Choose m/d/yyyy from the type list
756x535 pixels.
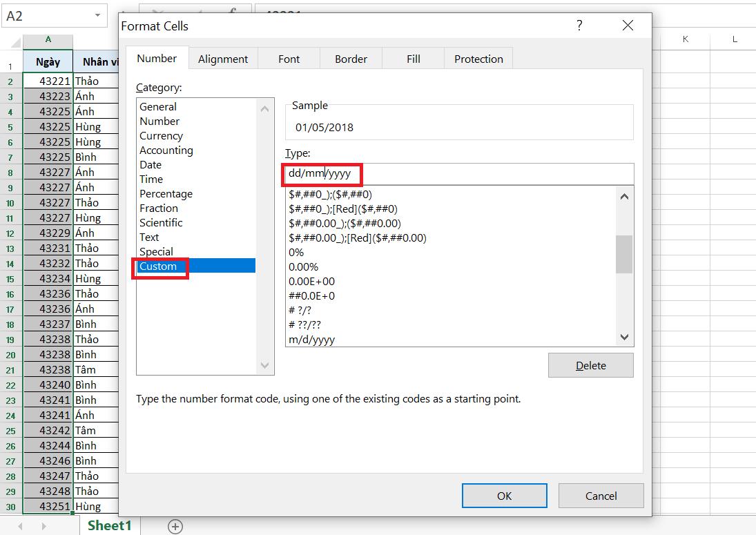coord(311,340)
